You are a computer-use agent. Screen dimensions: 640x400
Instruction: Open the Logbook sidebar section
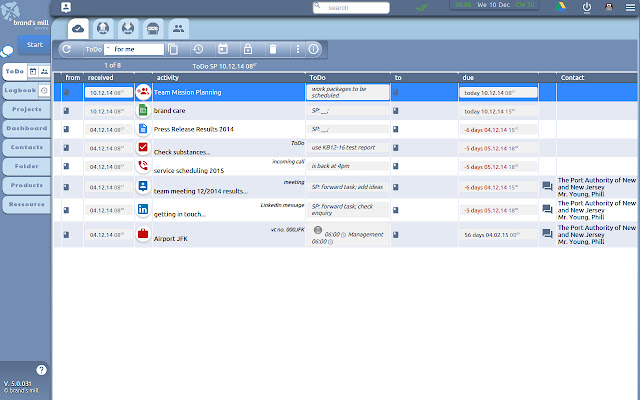tap(20, 90)
